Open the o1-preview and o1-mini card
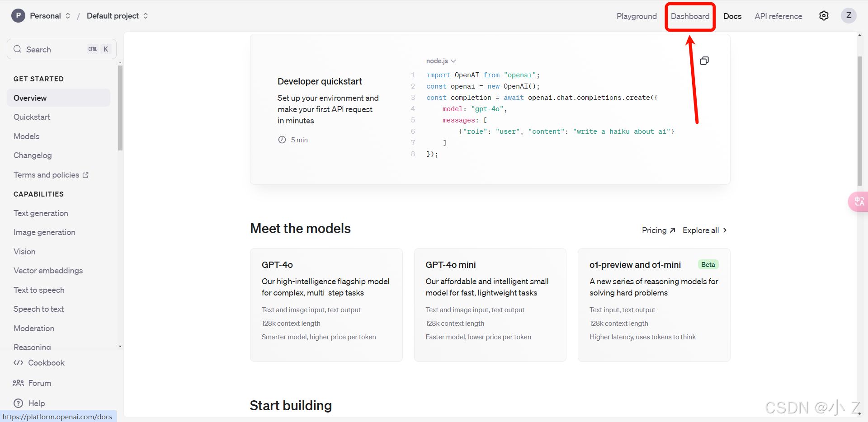 (x=654, y=305)
